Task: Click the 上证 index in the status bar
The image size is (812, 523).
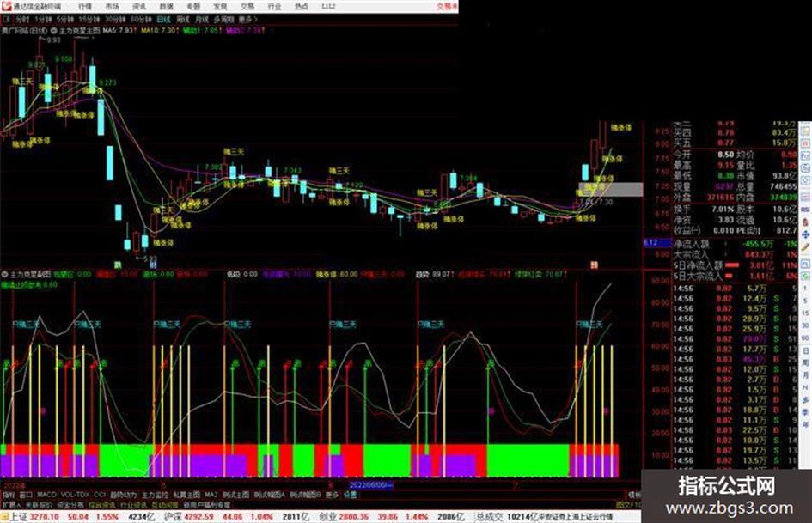Action: (x=18, y=517)
